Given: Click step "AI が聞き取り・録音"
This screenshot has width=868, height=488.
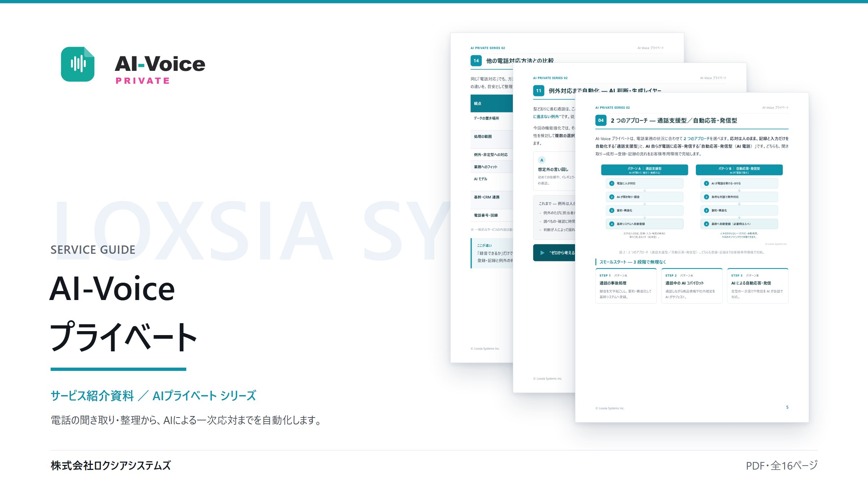Looking at the screenshot, I should (x=644, y=197).
